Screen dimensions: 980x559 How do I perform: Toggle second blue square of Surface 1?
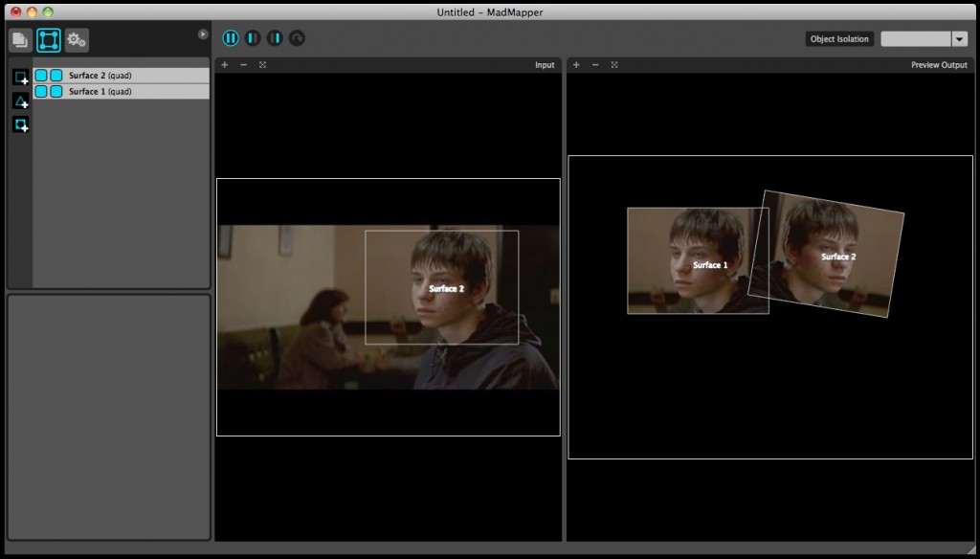tap(56, 91)
